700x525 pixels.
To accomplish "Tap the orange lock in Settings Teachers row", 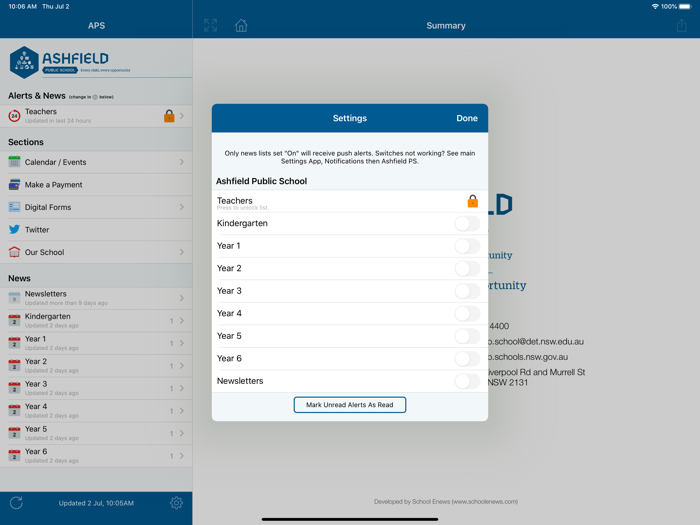I will (x=472, y=201).
